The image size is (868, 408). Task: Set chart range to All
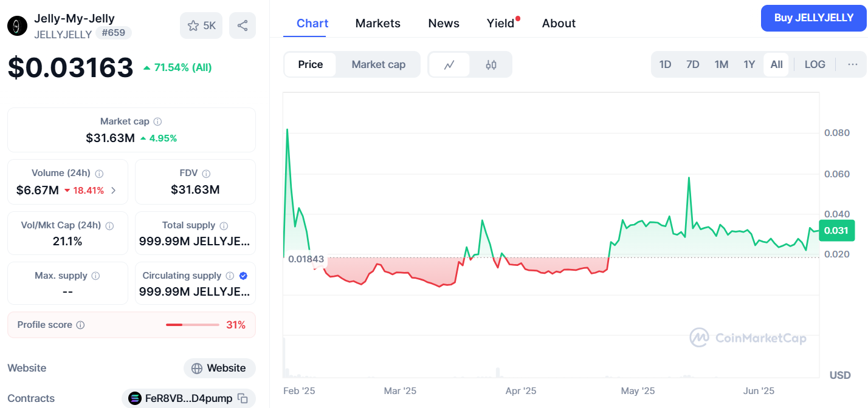point(777,64)
